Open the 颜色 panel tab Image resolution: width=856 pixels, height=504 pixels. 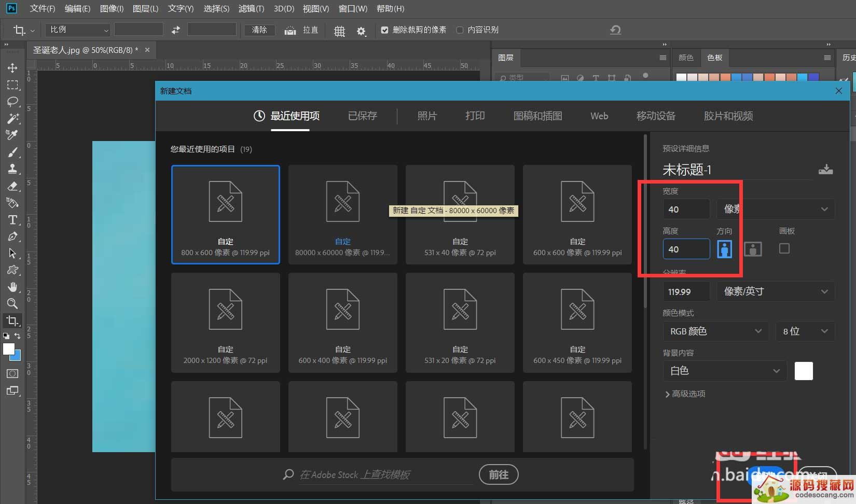(x=686, y=58)
